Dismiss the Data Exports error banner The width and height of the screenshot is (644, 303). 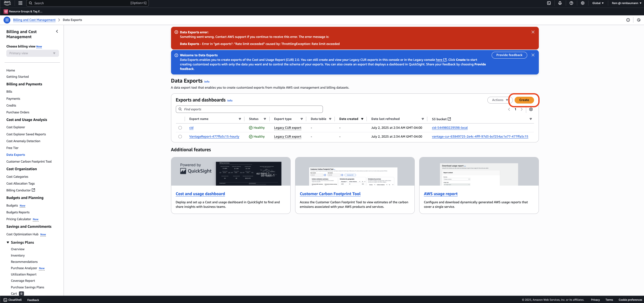click(533, 32)
